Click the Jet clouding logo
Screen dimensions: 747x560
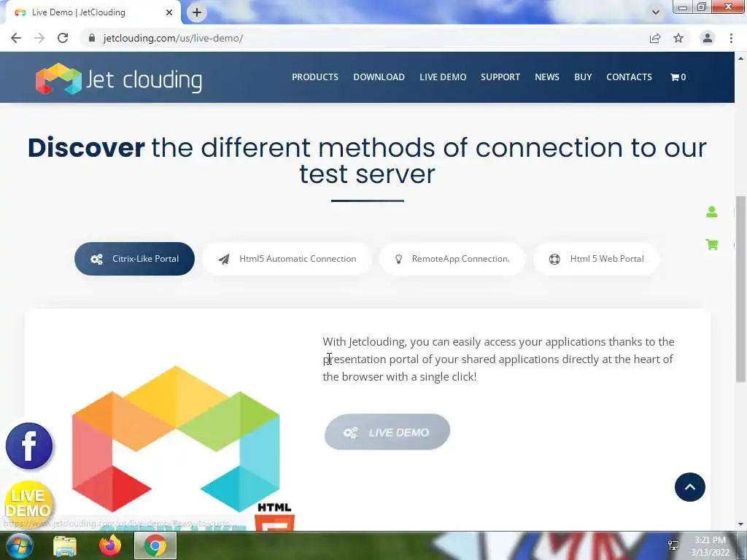119,79
